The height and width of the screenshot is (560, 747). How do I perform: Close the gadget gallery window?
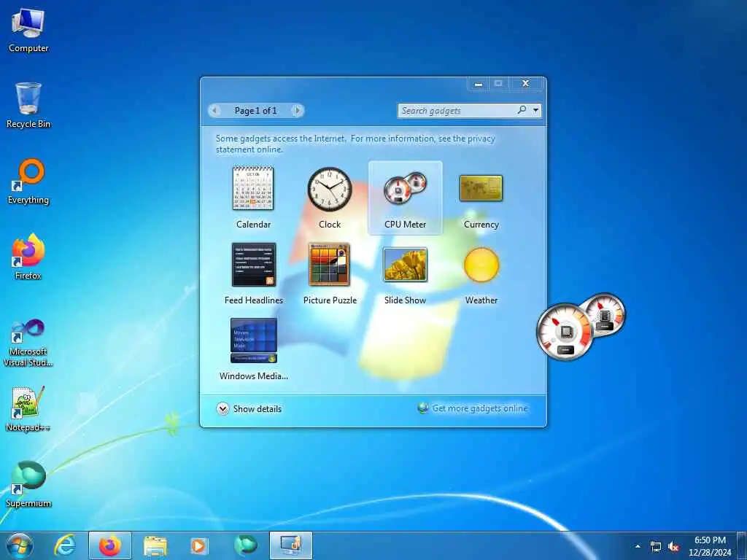coord(525,84)
